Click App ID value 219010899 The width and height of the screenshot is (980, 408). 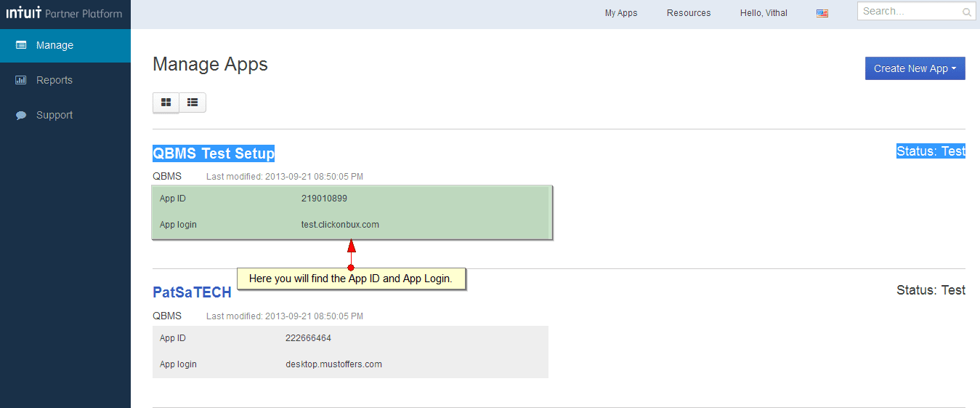(324, 199)
